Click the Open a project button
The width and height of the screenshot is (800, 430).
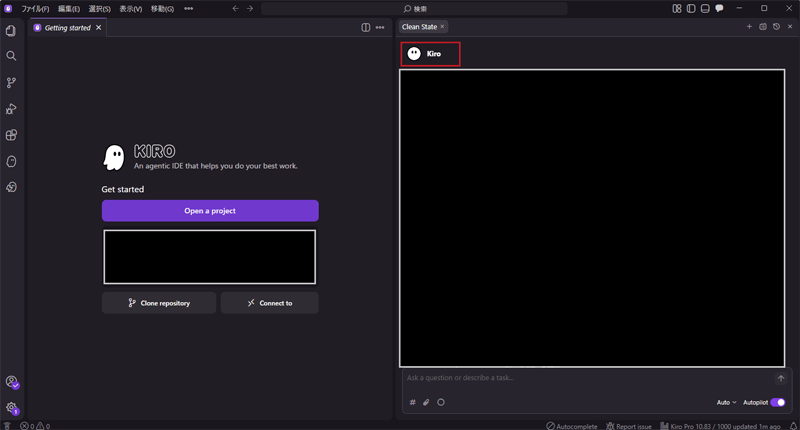click(x=210, y=211)
